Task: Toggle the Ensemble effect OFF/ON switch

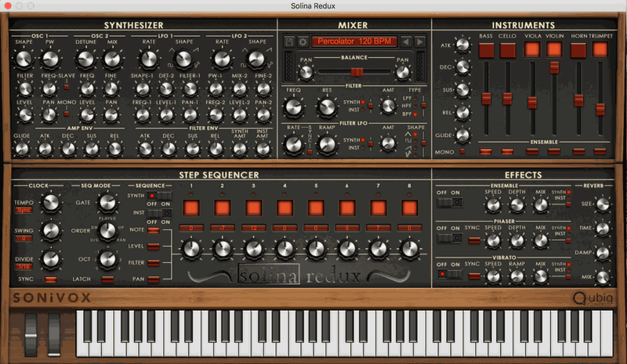Action: (x=449, y=203)
